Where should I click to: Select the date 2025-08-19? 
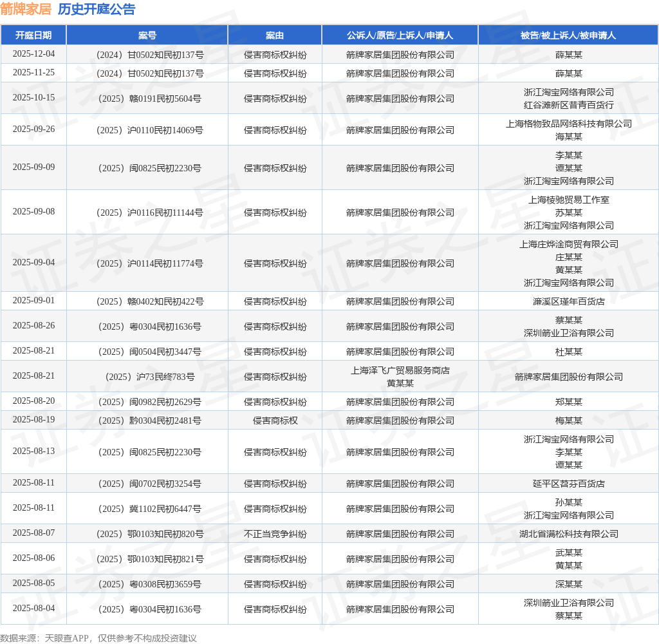click(33, 419)
